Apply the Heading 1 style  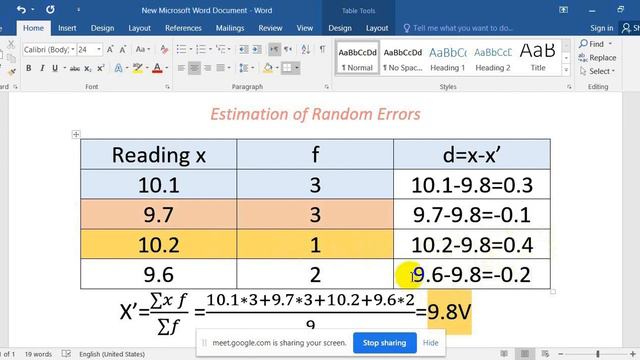point(448,58)
